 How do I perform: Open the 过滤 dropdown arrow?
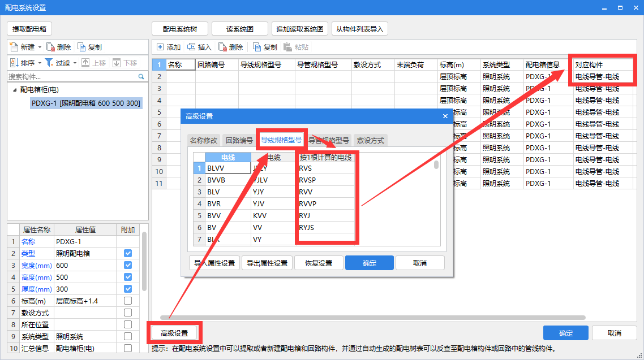(74, 63)
